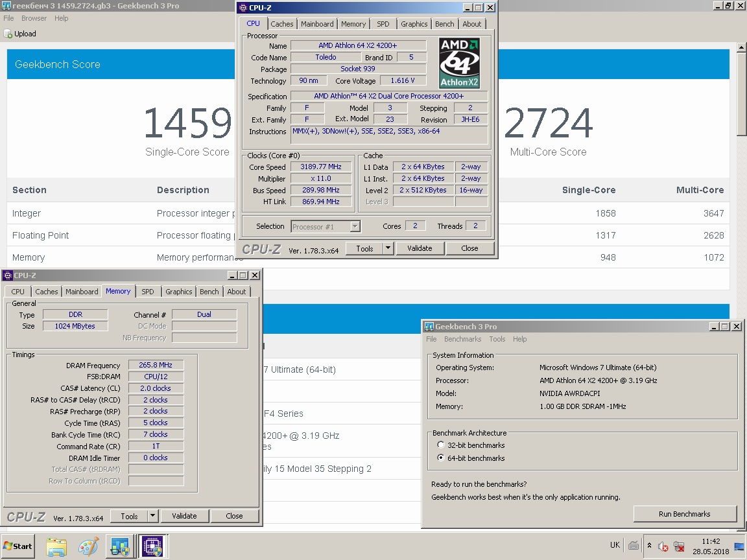Click the volume tray icon
Viewport: 747px width, 560px height.
coord(663,546)
